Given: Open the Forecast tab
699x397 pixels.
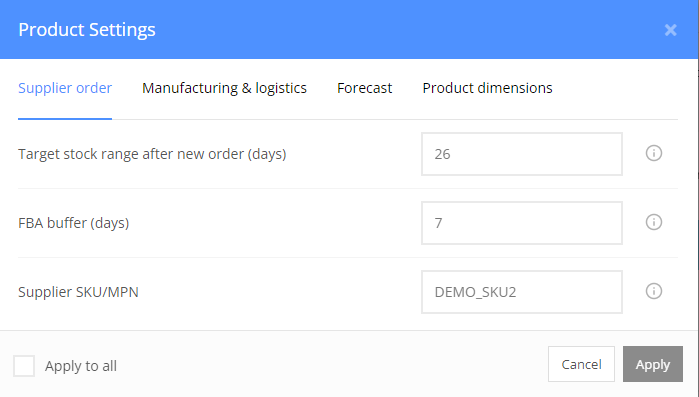Looking at the screenshot, I should (x=364, y=88).
